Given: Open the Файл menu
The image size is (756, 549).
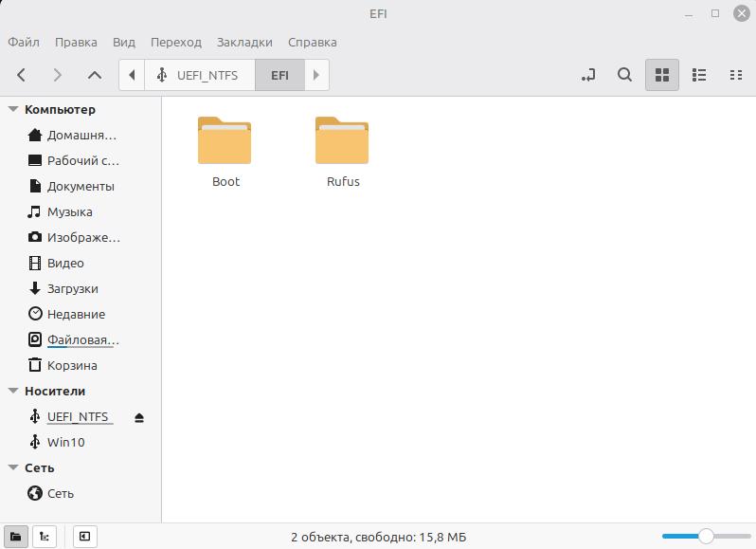Looking at the screenshot, I should click(24, 43).
